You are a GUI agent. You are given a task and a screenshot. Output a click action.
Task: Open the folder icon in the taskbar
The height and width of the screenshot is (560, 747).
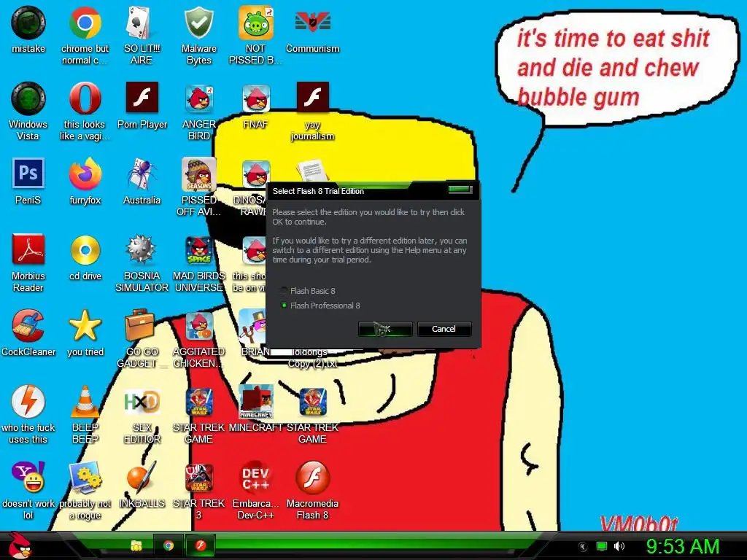136,545
